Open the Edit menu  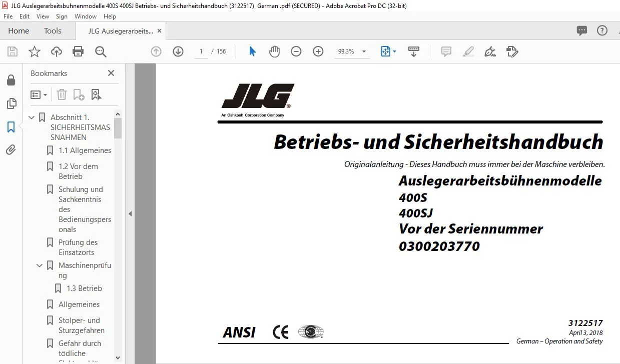point(25,16)
